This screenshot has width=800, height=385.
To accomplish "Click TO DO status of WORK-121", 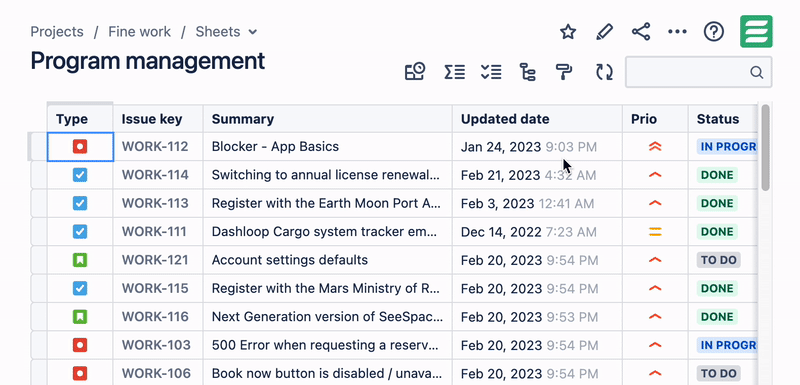I will [x=718, y=260].
